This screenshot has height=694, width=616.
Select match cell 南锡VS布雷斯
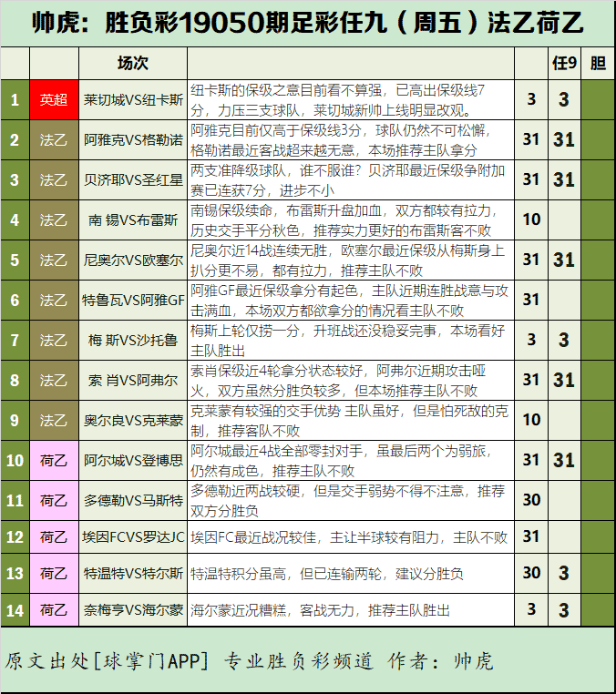click(x=133, y=220)
